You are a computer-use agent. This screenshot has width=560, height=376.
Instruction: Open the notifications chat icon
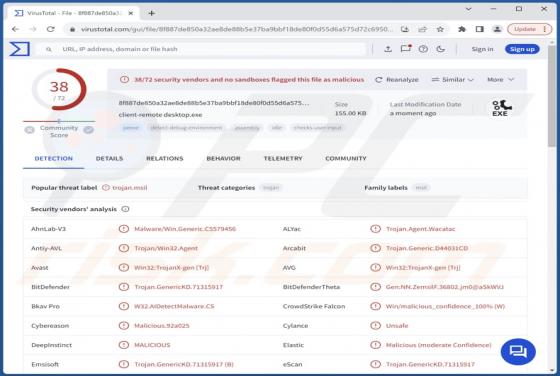click(x=406, y=49)
